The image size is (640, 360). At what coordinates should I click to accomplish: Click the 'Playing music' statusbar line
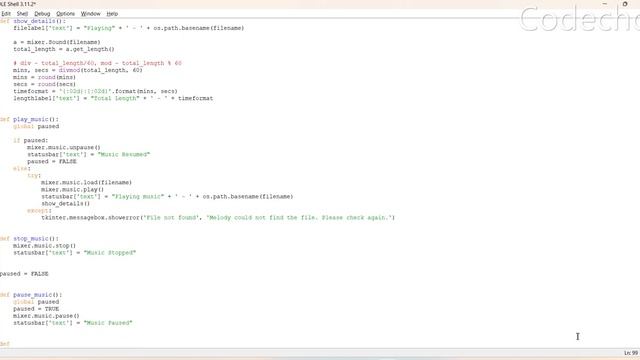[167, 196]
